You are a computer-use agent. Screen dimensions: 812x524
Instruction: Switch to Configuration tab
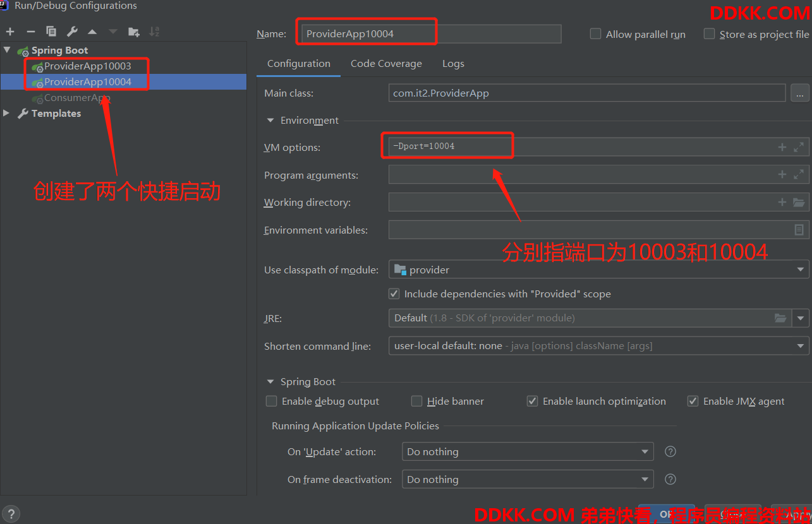(x=299, y=63)
